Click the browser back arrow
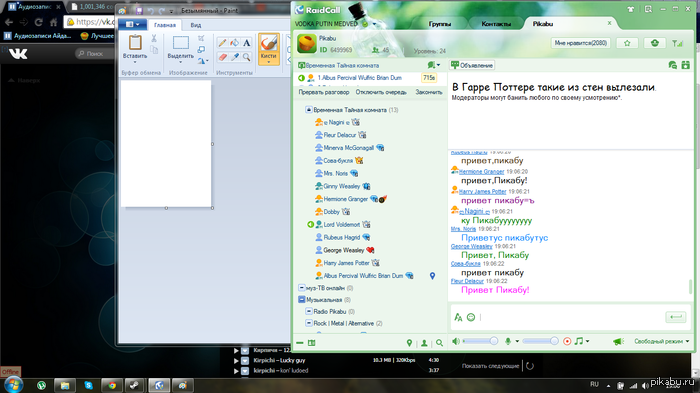The image size is (700, 393). (x=9, y=22)
